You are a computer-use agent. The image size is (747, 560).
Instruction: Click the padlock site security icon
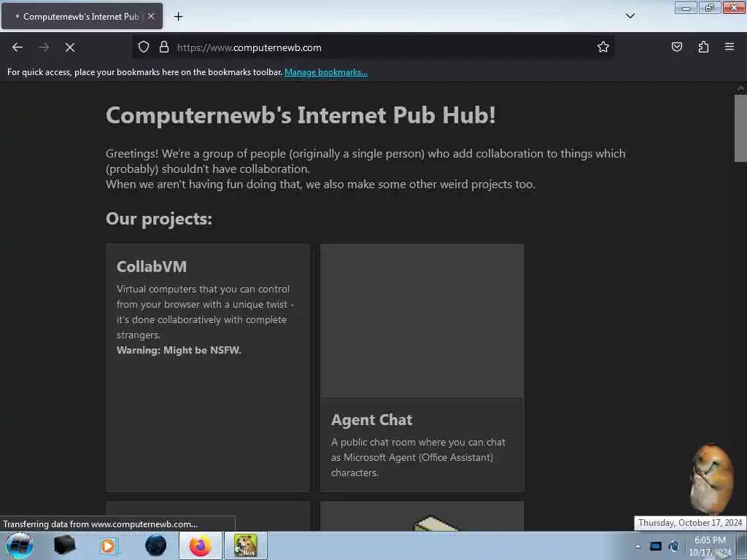[x=164, y=47]
